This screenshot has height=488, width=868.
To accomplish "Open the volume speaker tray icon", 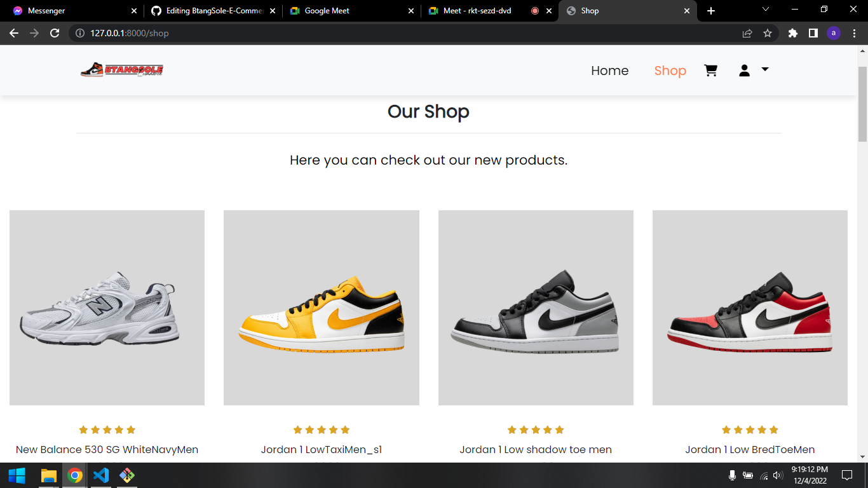I will click(778, 475).
